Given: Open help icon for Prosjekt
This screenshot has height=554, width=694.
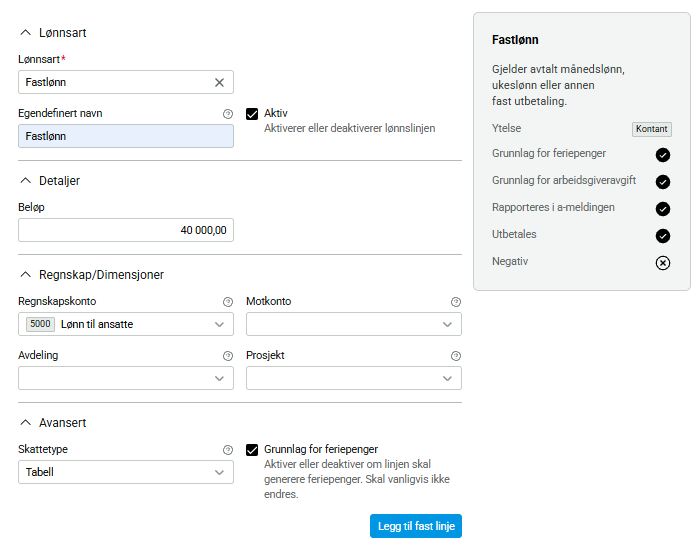Looking at the screenshot, I should [455, 356].
